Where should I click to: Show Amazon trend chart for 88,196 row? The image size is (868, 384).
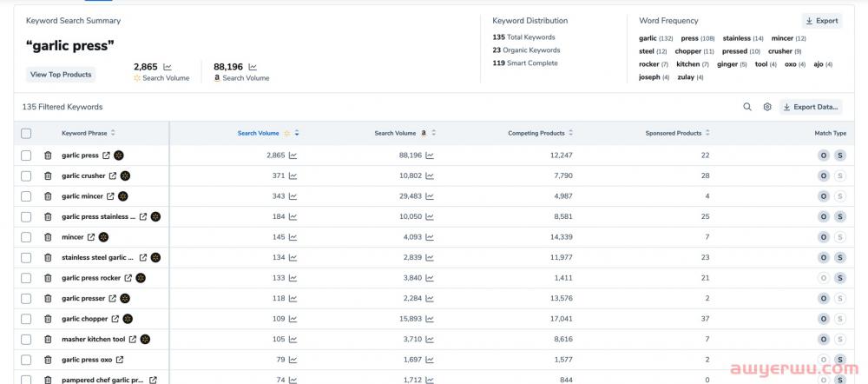pyautogui.click(x=430, y=156)
